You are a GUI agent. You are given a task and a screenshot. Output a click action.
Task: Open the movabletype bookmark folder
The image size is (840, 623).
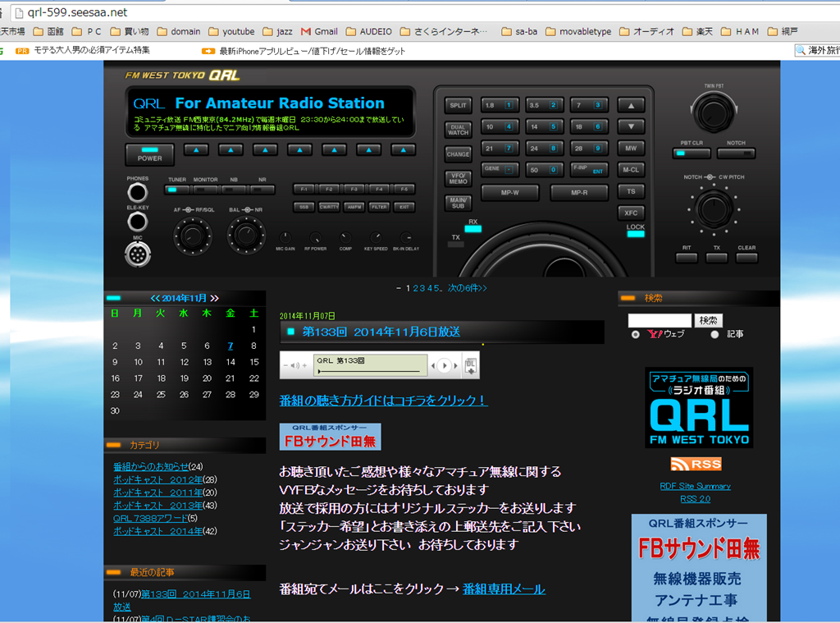point(578,32)
